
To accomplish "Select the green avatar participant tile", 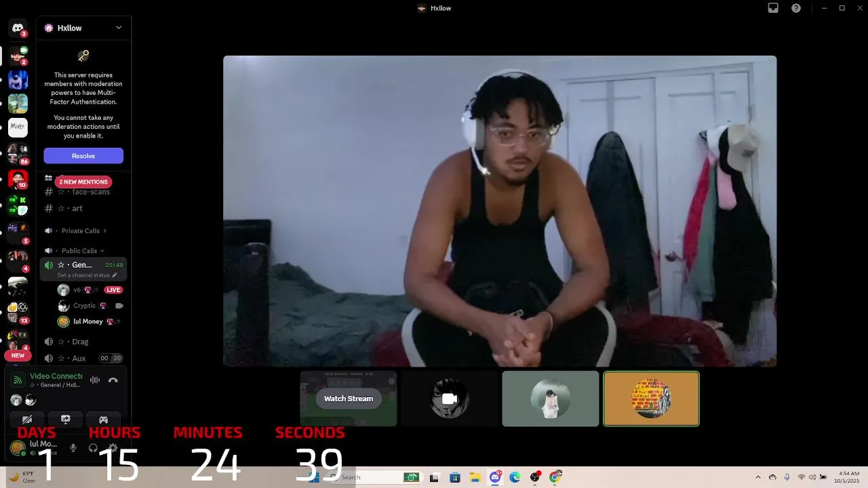I will pyautogui.click(x=551, y=399).
